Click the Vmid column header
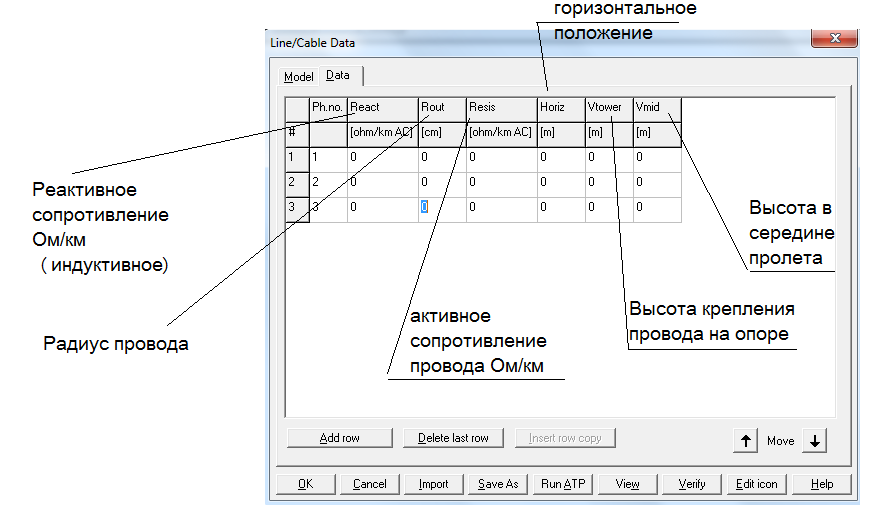 (x=658, y=109)
